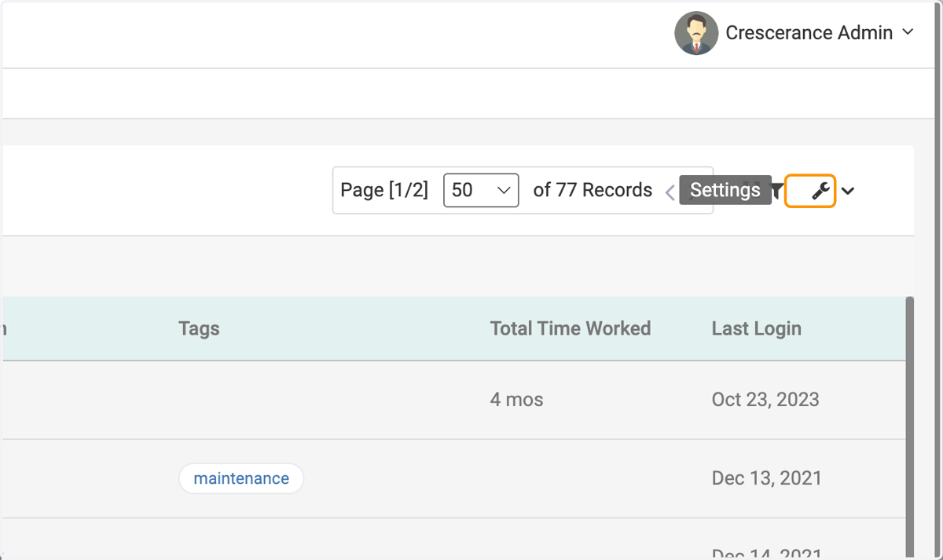
Task: Sort by Total Time Worked column
Action: pos(571,328)
